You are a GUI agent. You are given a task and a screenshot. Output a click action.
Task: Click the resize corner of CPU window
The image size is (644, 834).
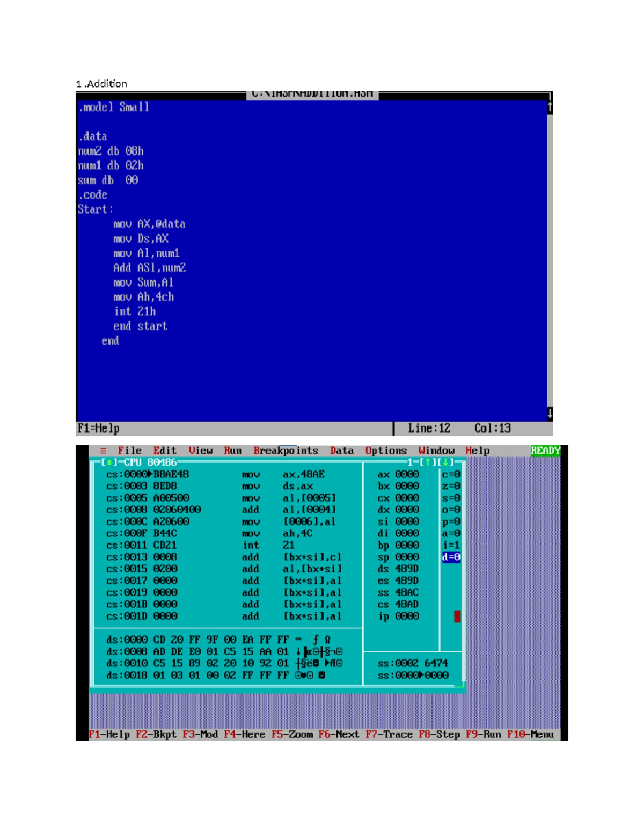click(460, 685)
